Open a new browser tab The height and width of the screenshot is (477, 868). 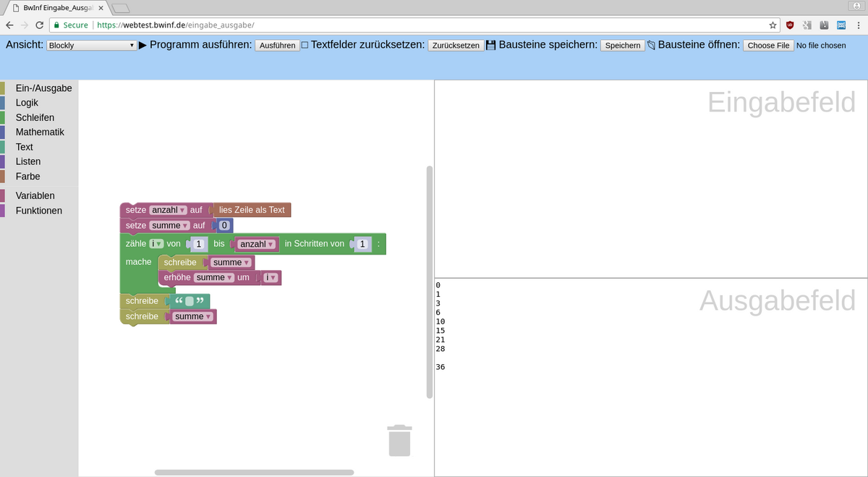coord(121,7)
